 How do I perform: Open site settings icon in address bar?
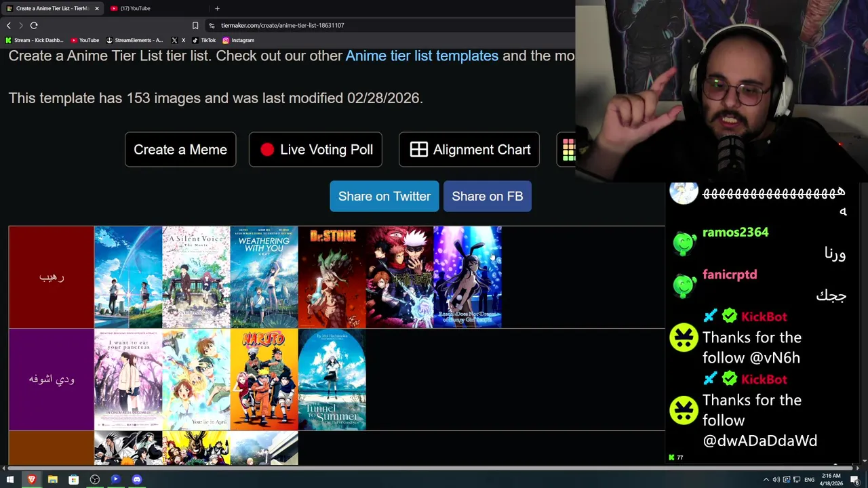click(212, 25)
